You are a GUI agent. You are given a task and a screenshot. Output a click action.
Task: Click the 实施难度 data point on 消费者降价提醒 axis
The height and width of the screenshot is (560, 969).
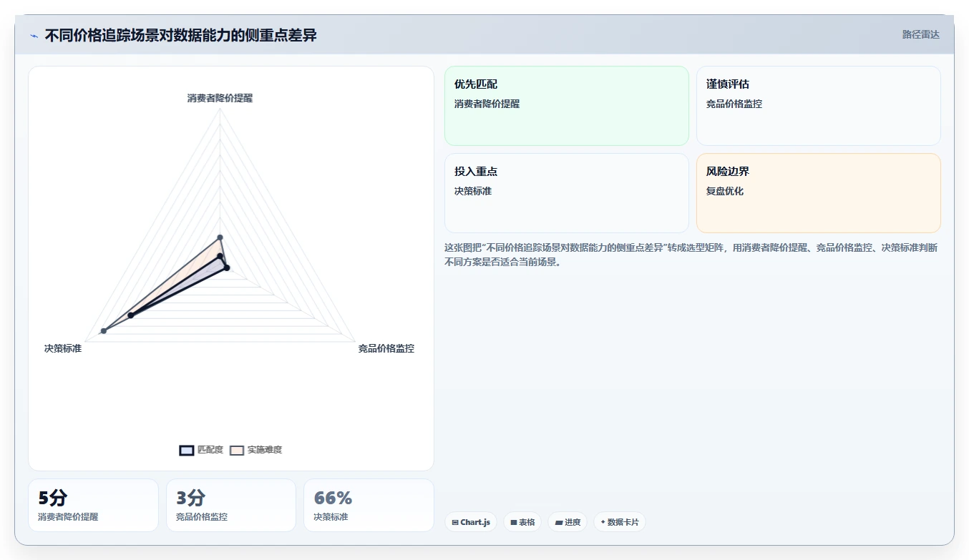220,237
